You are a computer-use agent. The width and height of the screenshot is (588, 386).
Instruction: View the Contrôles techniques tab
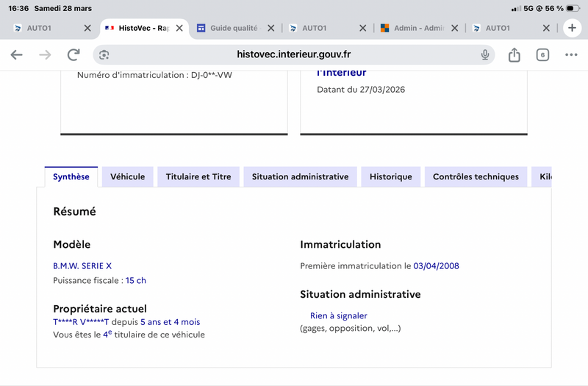pyautogui.click(x=476, y=177)
